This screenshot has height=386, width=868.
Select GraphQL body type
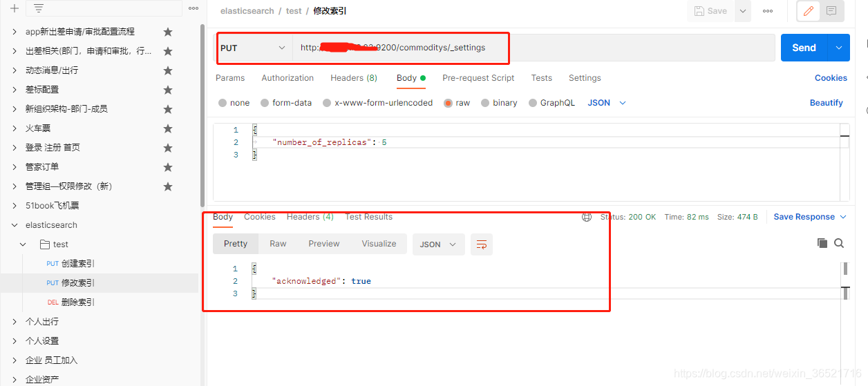(533, 103)
